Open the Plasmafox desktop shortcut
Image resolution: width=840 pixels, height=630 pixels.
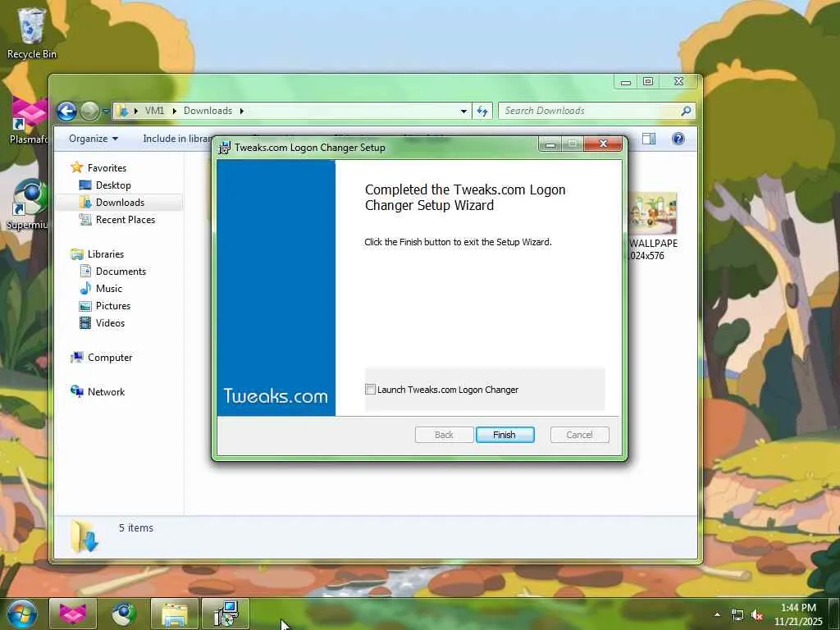click(29, 120)
